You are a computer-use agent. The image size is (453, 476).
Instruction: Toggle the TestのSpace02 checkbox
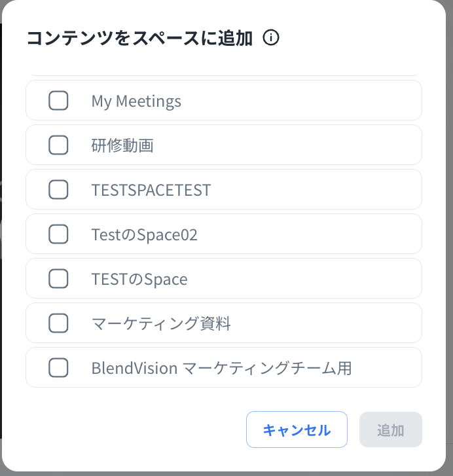(x=58, y=234)
